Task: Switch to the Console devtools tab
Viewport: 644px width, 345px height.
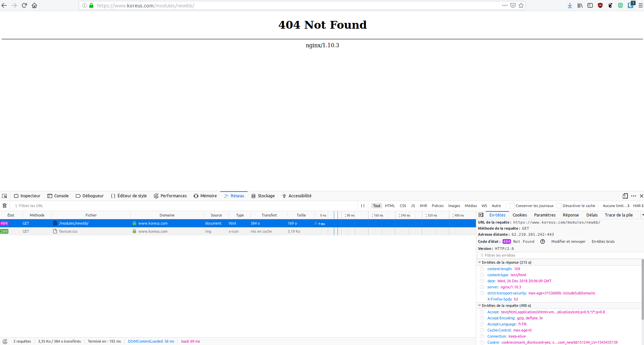Action: point(58,196)
